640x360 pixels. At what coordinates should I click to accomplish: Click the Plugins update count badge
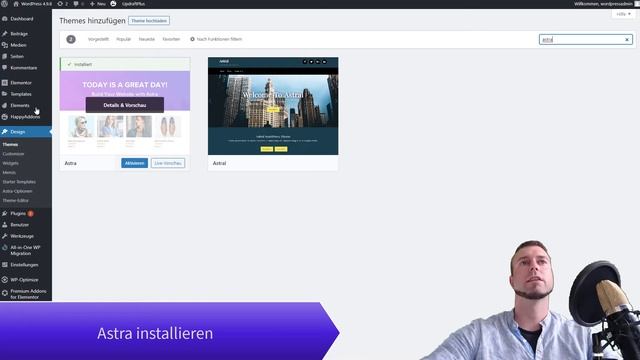pyautogui.click(x=31, y=213)
